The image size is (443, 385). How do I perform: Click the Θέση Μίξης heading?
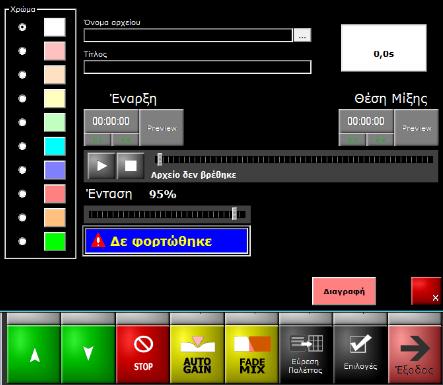click(391, 99)
